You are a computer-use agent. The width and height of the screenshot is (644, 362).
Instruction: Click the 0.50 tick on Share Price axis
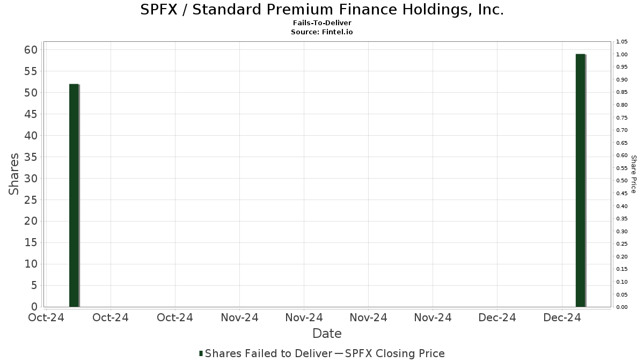click(622, 181)
